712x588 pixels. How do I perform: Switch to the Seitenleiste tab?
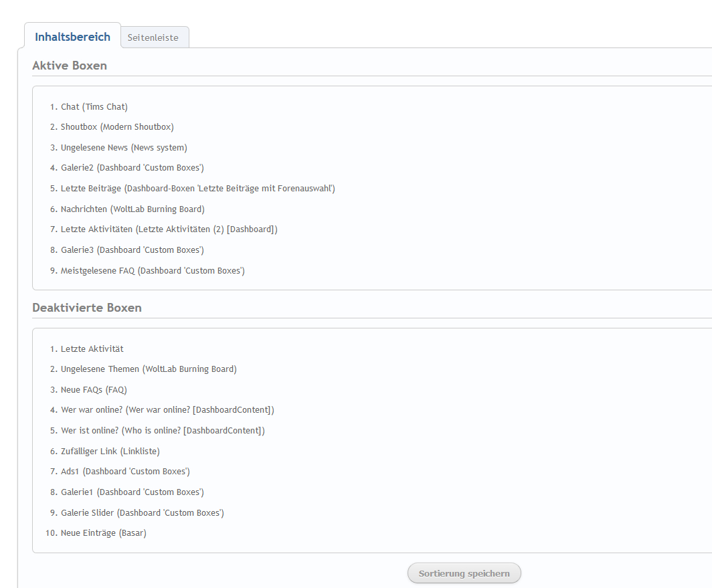[x=153, y=37]
